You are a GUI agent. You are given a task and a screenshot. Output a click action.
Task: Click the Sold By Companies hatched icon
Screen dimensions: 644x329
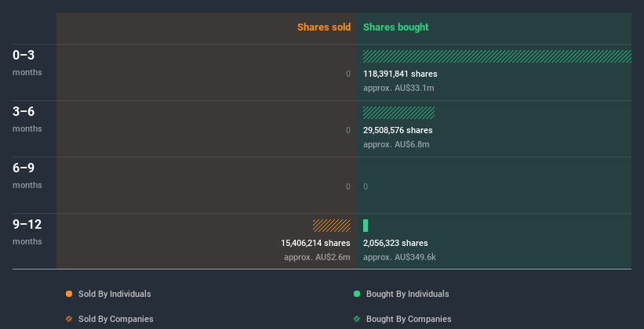(69, 319)
